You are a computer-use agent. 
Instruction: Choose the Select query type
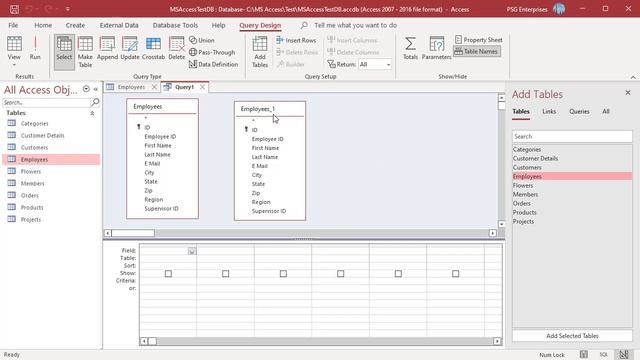click(x=64, y=51)
